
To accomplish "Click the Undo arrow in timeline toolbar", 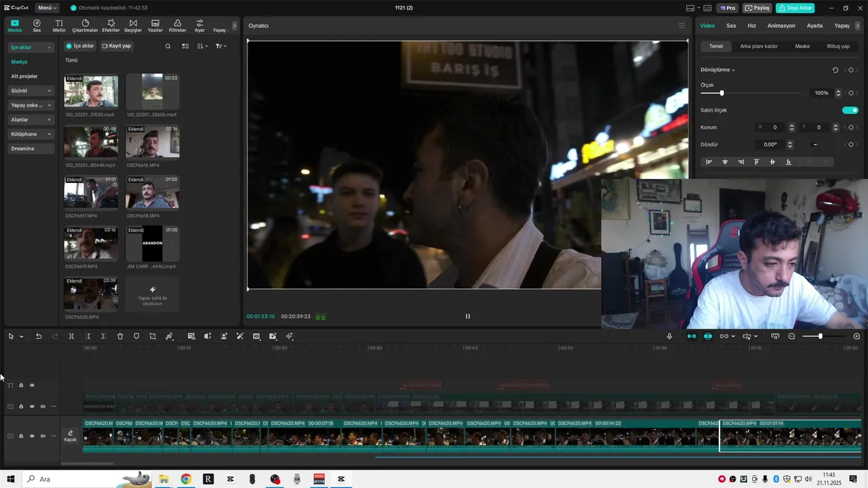I will (x=39, y=336).
